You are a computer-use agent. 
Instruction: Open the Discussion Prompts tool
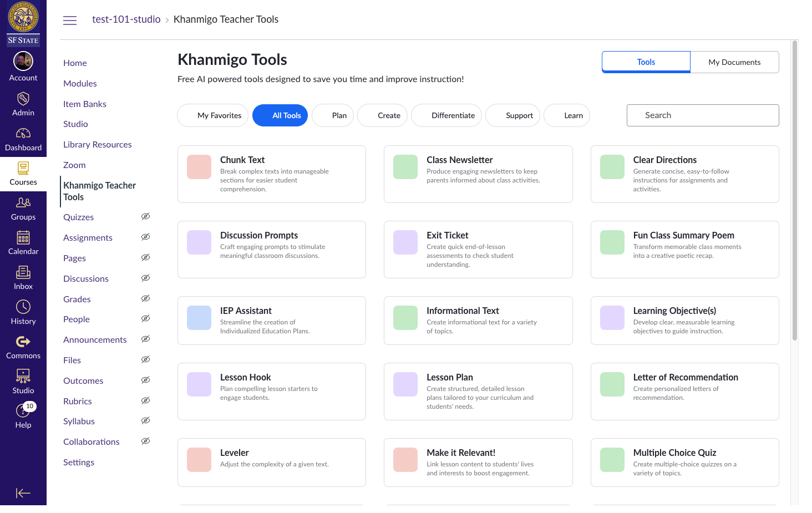[x=272, y=250]
